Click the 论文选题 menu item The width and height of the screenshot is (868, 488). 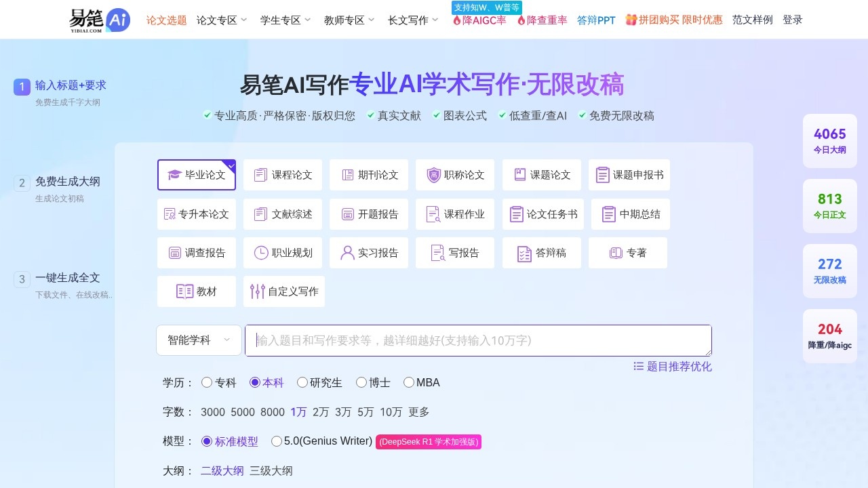pyautogui.click(x=166, y=20)
